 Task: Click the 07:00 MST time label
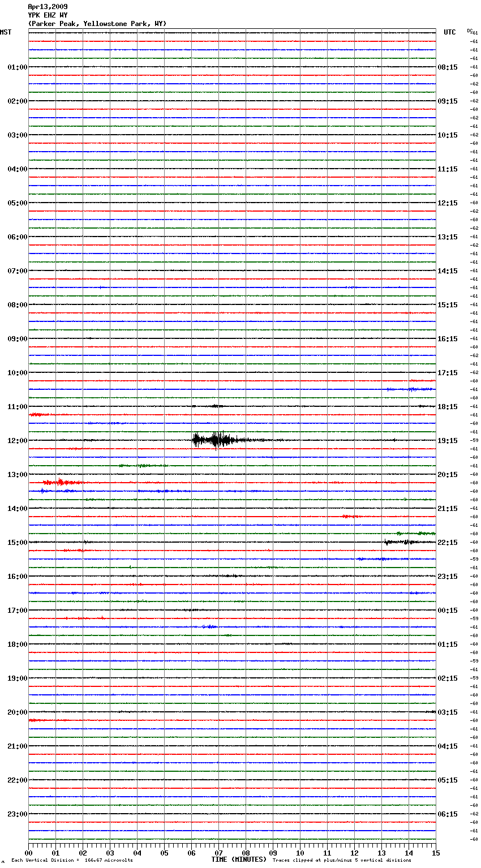tap(18, 271)
